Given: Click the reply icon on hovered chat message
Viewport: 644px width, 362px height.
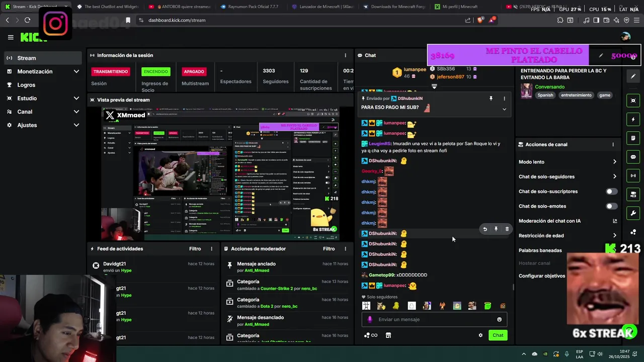Looking at the screenshot, I should 485,229.
